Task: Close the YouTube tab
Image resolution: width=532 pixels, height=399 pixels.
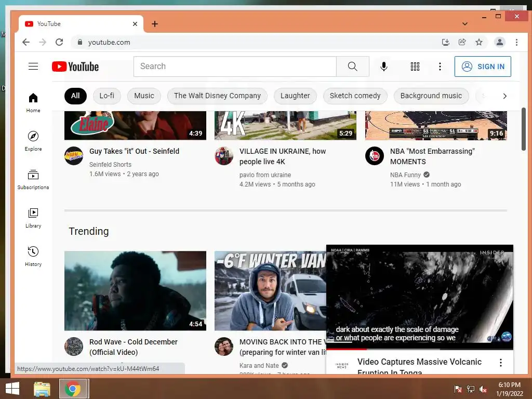Action: [135, 24]
